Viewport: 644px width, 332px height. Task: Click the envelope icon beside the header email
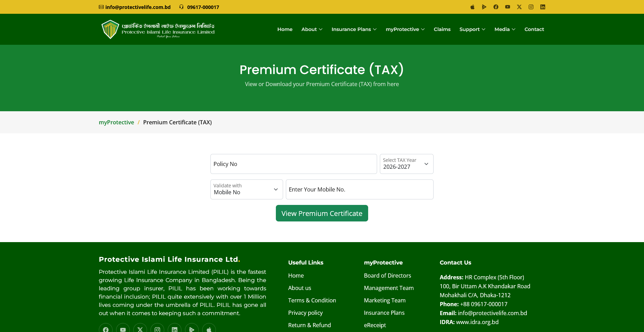point(101,7)
